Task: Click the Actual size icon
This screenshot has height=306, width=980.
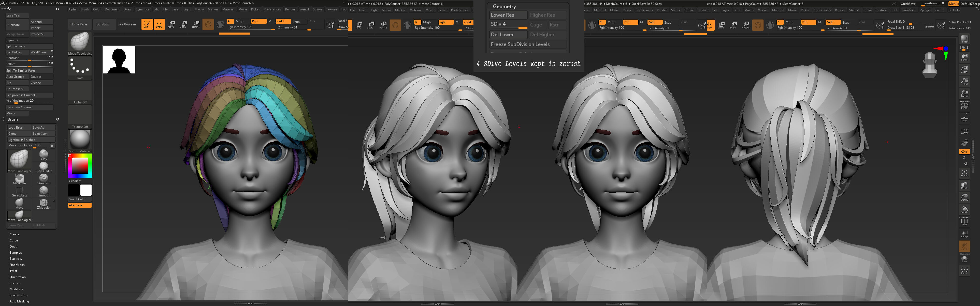Action: (x=964, y=81)
